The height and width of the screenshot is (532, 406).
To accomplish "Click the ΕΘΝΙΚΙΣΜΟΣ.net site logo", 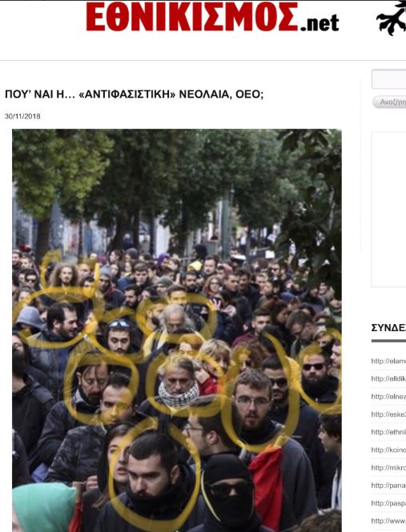I will pyautogui.click(x=212, y=17).
